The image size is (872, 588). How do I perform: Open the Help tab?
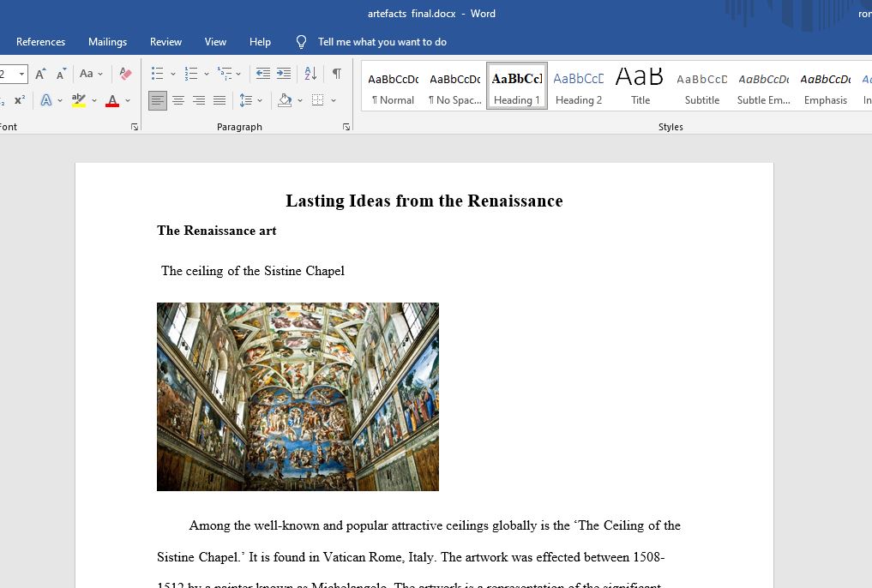click(260, 42)
